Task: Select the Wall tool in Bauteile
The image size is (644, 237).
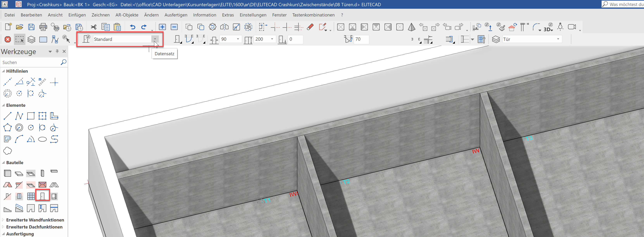Action: pyautogui.click(x=8, y=173)
